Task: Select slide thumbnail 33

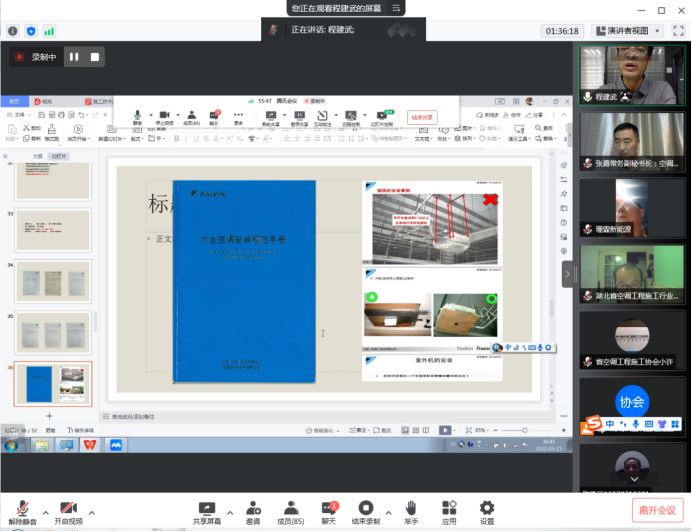Action: (x=53, y=230)
